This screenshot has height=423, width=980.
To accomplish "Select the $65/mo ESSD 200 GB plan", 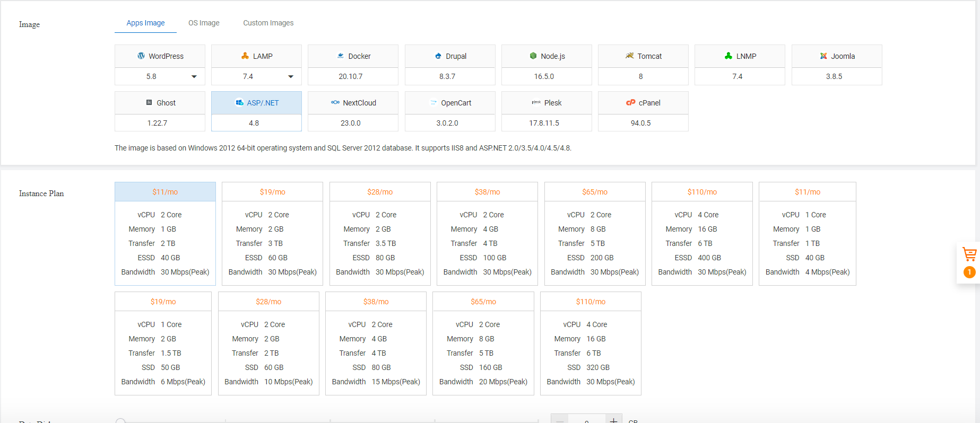I will 595,234.
